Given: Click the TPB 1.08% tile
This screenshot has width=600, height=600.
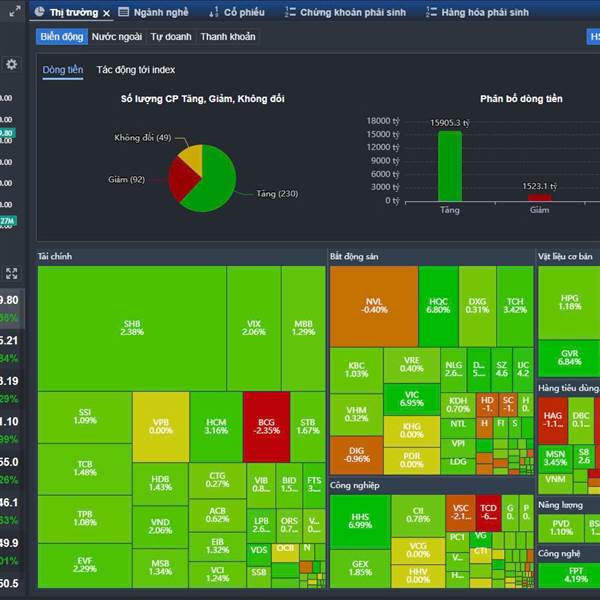Looking at the screenshot, I should [85, 519].
